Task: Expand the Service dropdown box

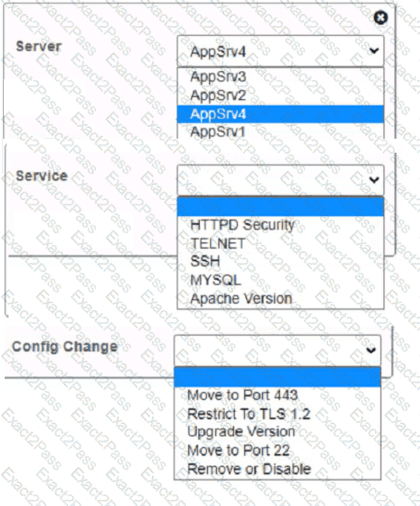Action: 281,180
